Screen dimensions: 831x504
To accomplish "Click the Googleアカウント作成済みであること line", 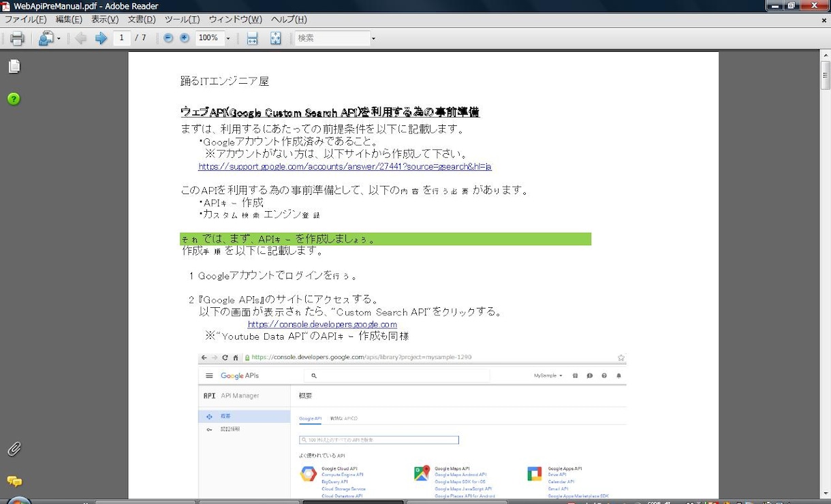I will (288, 142).
